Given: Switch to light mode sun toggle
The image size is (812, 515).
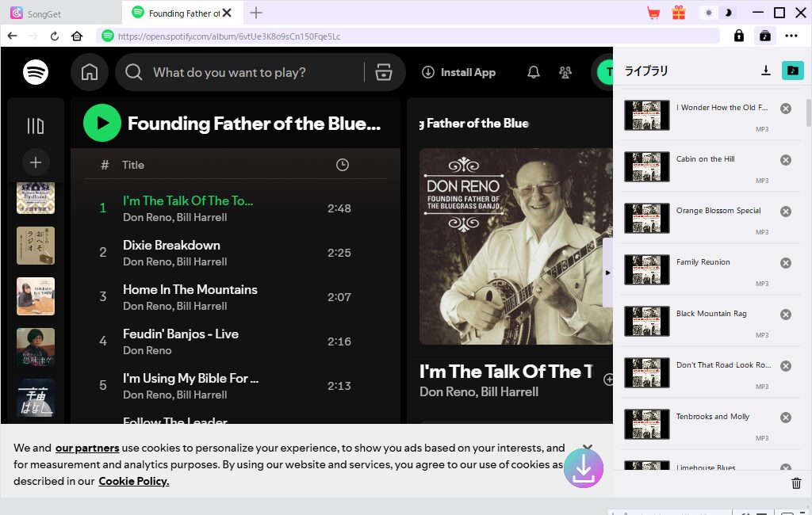Looking at the screenshot, I should click(708, 13).
